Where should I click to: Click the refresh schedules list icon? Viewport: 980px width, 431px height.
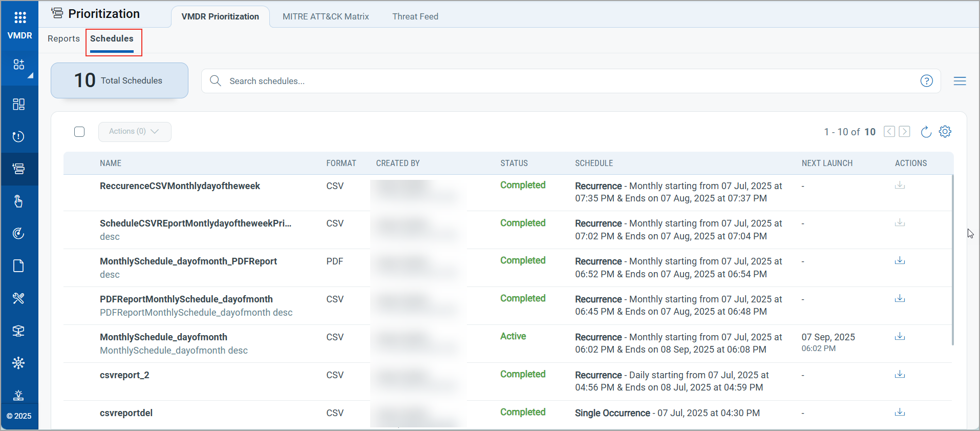pyautogui.click(x=926, y=132)
